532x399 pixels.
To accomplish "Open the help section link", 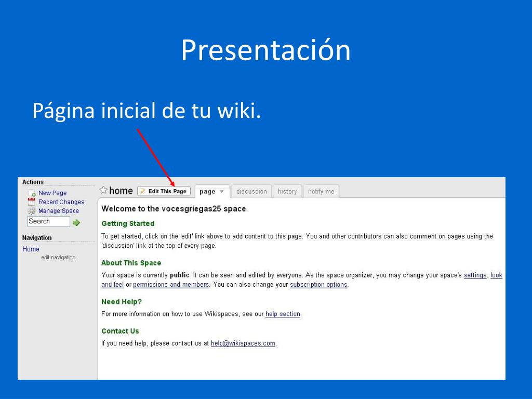I will coord(283,314).
